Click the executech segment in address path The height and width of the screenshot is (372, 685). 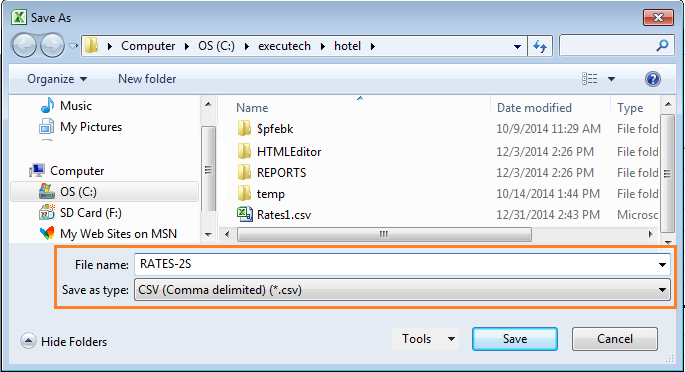(x=284, y=46)
